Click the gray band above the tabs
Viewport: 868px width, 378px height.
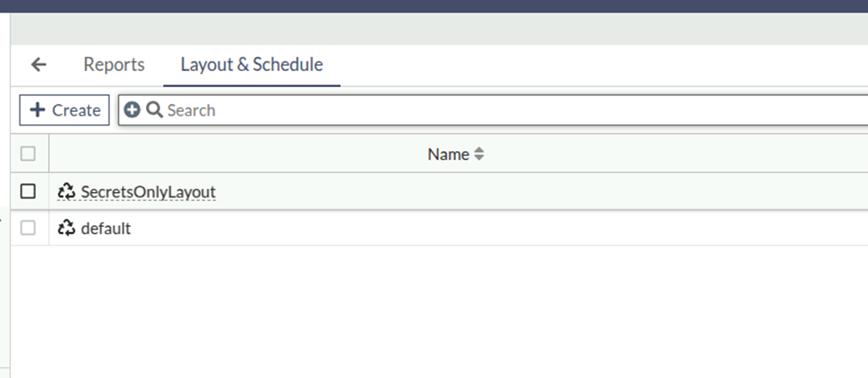coord(439,29)
